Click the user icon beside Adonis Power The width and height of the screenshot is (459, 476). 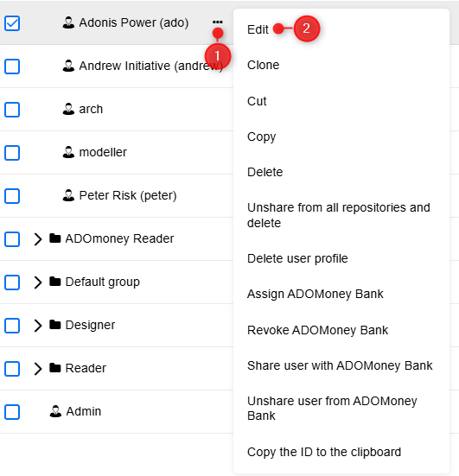coord(68,22)
